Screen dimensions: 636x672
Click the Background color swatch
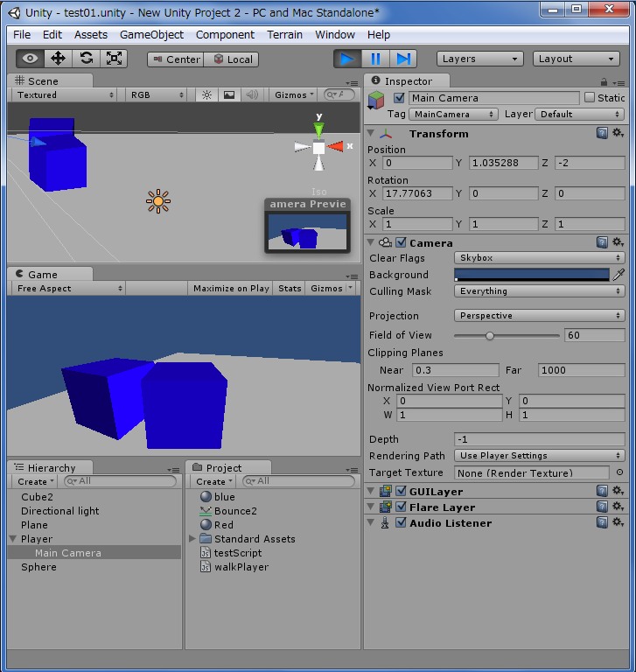click(x=531, y=274)
